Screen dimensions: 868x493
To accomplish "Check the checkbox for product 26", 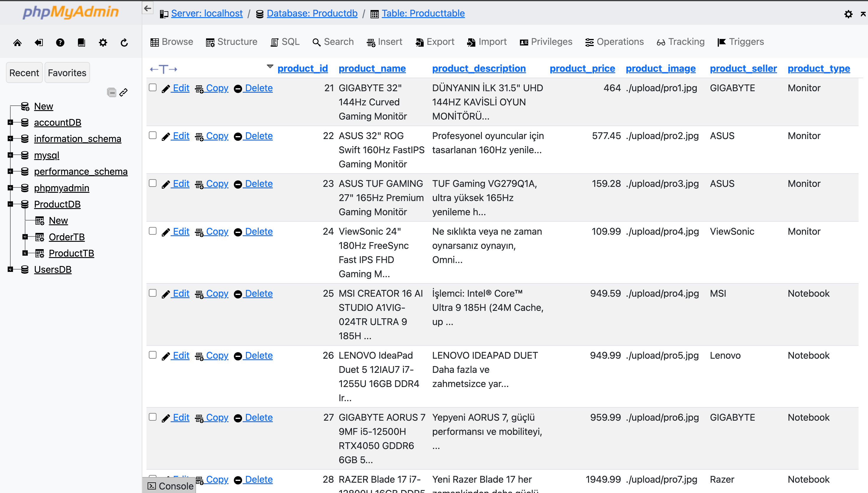I will [153, 355].
